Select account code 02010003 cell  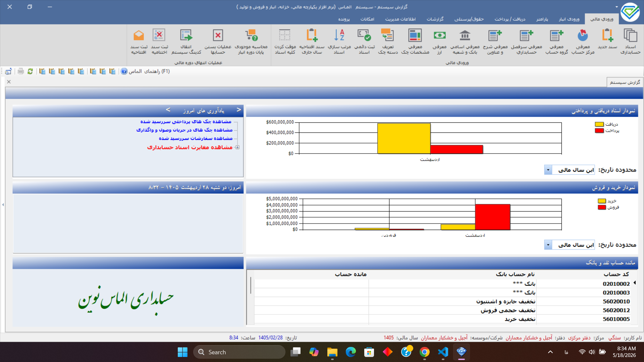coord(583,292)
